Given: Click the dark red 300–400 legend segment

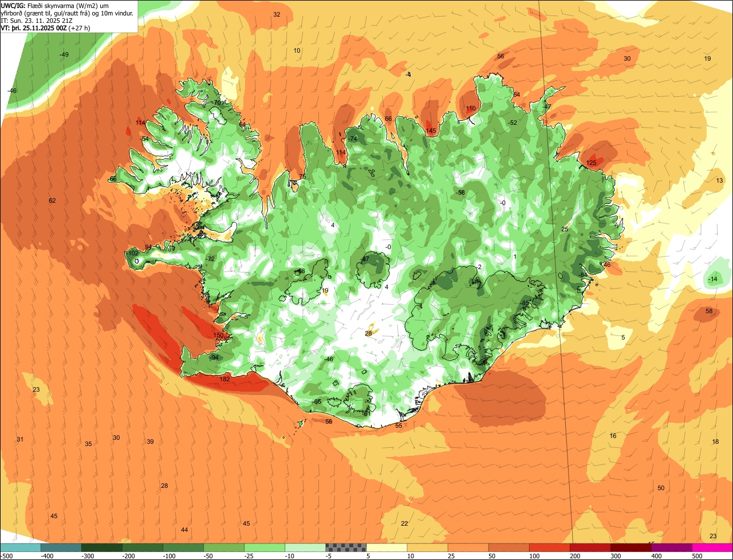Looking at the screenshot, I should (x=631, y=547).
